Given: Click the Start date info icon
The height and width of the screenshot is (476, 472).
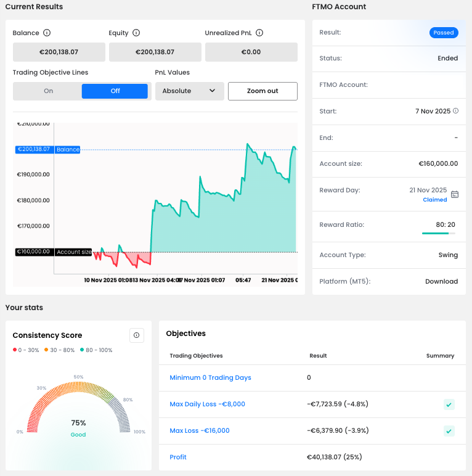Looking at the screenshot, I should [x=456, y=111].
